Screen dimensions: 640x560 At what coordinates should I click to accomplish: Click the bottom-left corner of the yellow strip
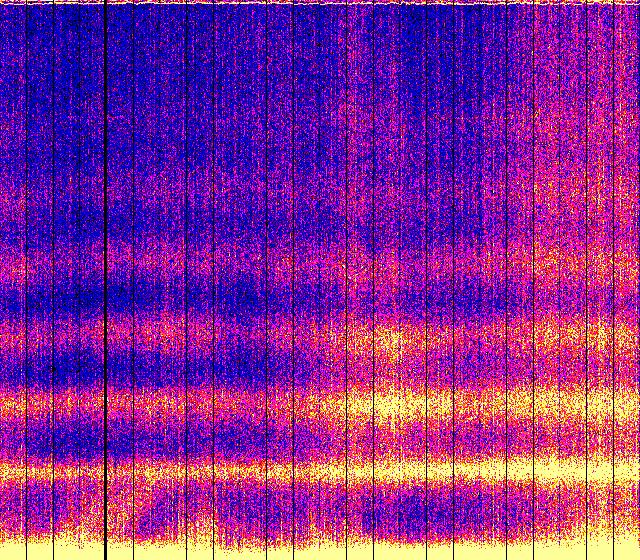click(3, 556)
